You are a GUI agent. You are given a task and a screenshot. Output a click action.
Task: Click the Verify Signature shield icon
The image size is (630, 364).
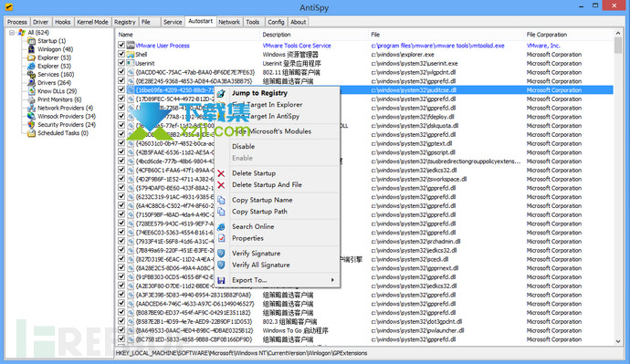(221, 254)
